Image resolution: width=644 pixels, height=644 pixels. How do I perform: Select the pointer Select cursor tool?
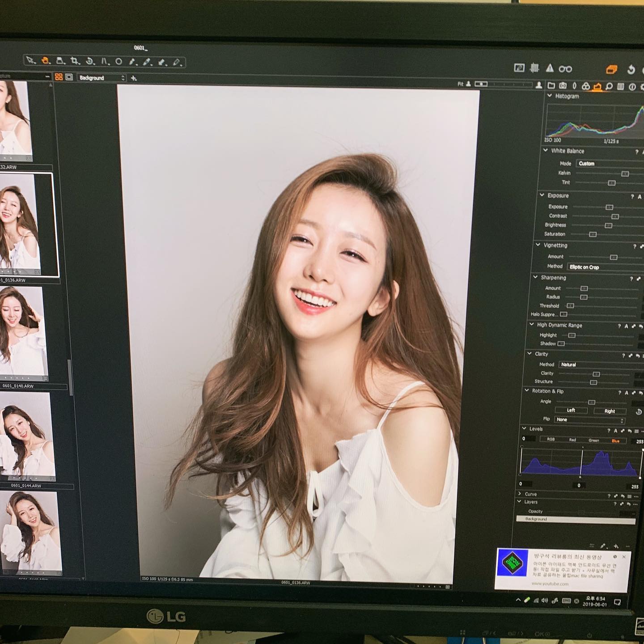tap(30, 60)
